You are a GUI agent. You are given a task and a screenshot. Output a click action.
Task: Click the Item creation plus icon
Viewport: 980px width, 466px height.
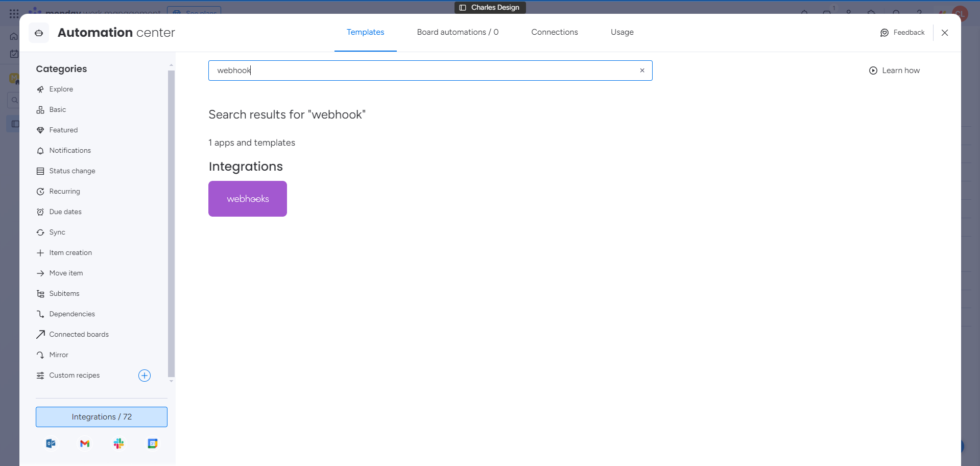40,253
